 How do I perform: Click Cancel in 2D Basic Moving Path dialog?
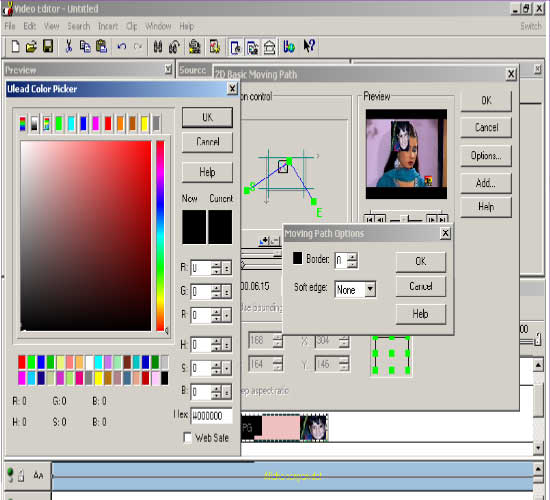pos(486,127)
